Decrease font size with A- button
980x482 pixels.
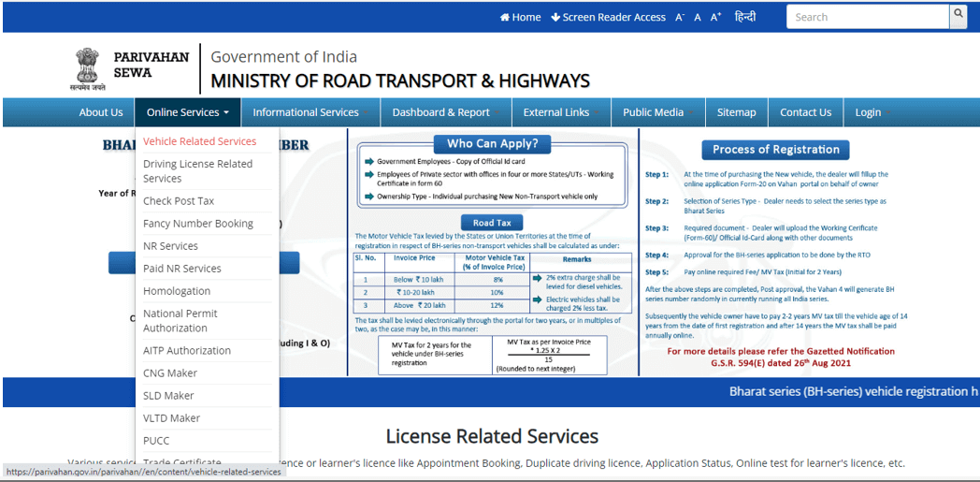click(x=680, y=18)
